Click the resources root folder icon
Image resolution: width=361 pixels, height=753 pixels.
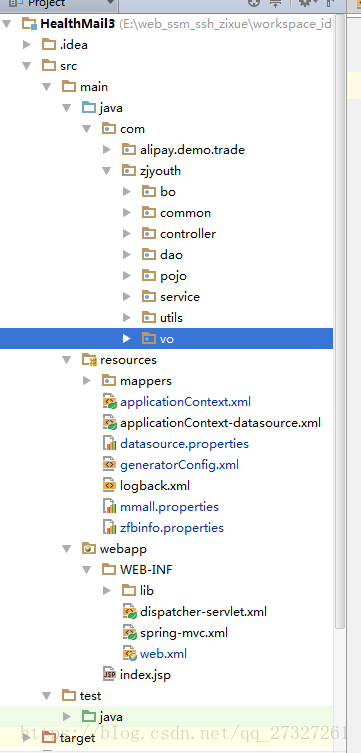click(x=89, y=360)
